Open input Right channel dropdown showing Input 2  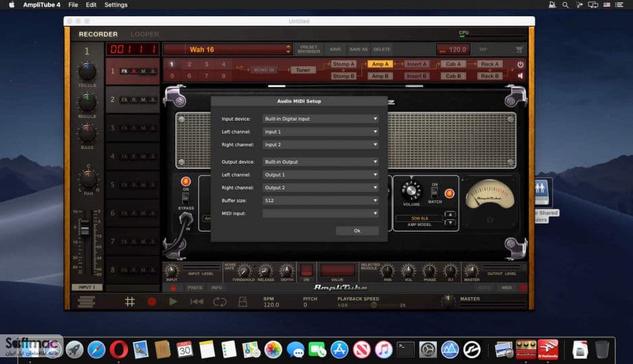(320, 144)
